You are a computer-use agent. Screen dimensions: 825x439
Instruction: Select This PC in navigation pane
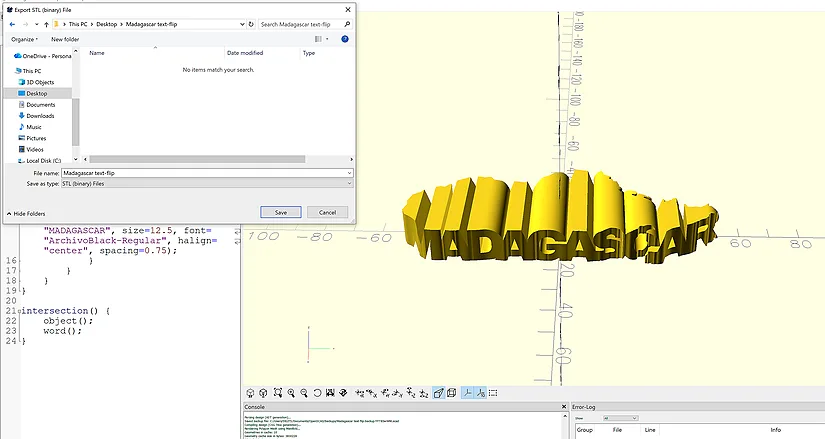tap(28, 71)
